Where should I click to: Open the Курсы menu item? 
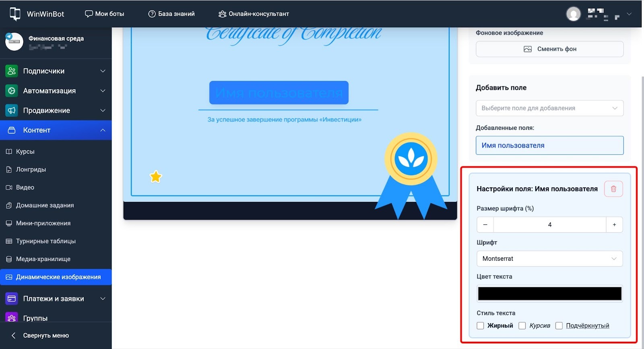tap(25, 152)
